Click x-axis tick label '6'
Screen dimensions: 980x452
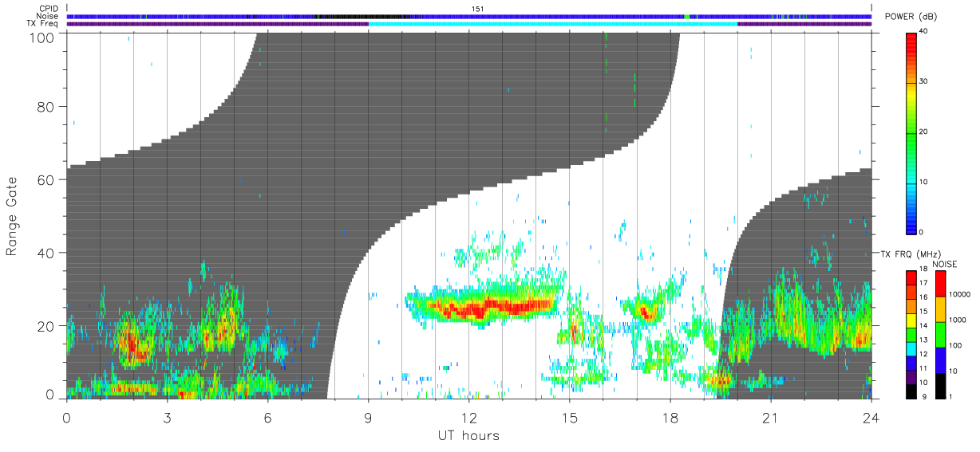[267, 418]
